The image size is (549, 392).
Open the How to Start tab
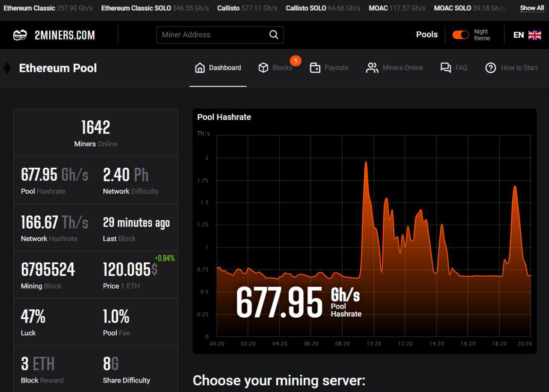pyautogui.click(x=511, y=68)
